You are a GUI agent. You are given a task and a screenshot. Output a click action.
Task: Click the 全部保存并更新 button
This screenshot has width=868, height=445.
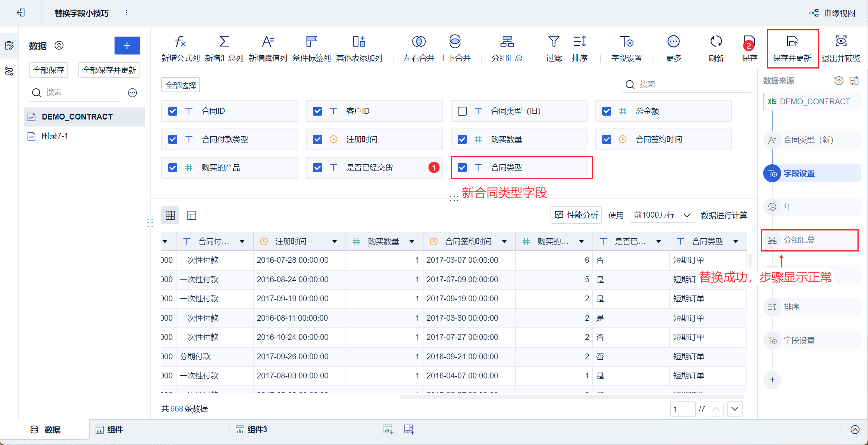pos(109,70)
